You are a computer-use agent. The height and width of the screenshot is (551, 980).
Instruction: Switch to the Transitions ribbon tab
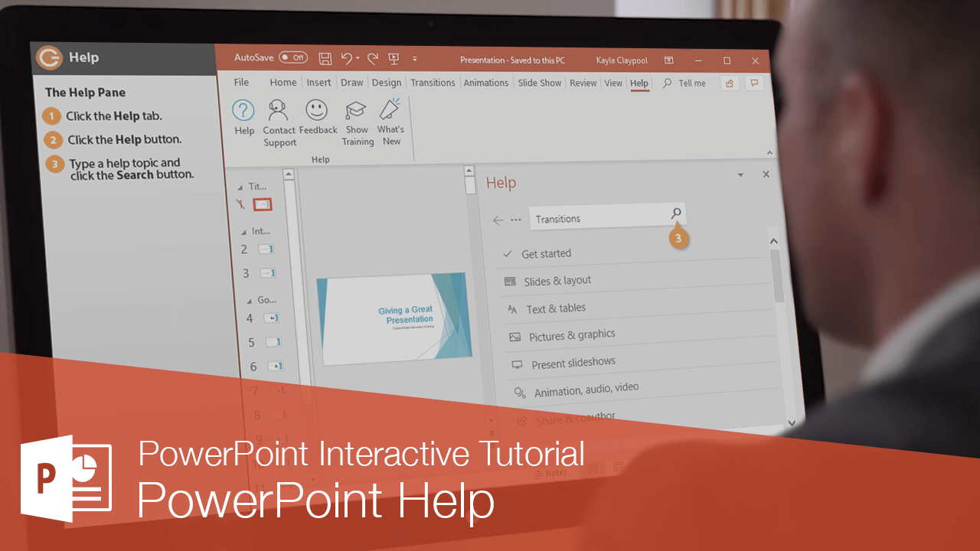433,82
